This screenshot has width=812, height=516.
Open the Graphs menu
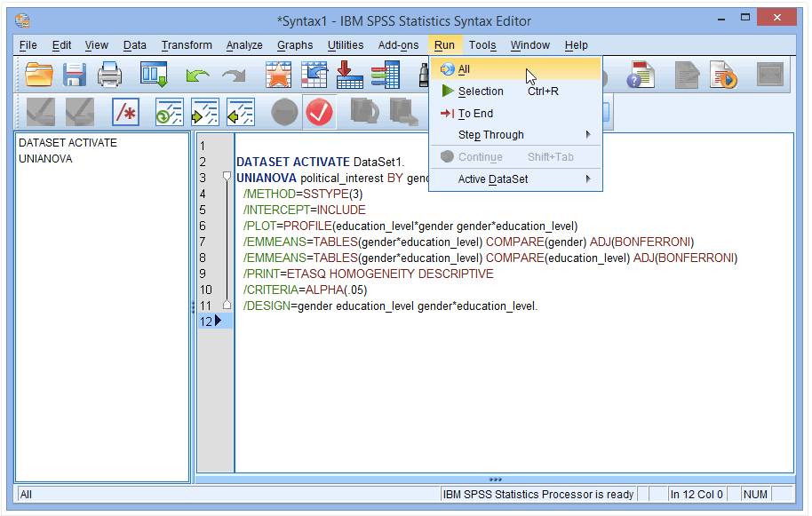tap(295, 45)
